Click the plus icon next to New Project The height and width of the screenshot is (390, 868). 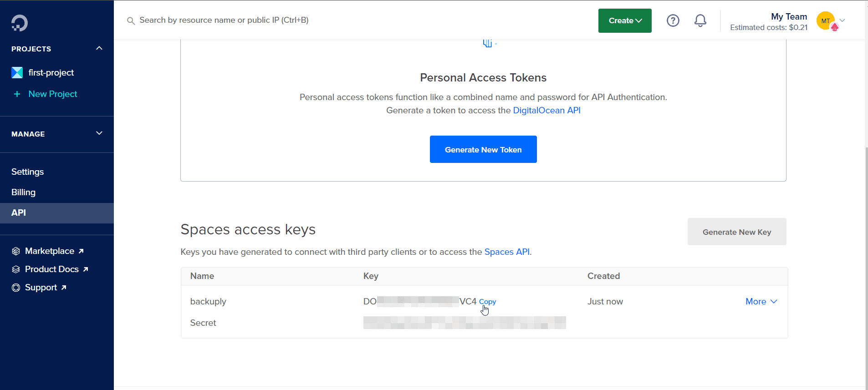click(x=17, y=94)
